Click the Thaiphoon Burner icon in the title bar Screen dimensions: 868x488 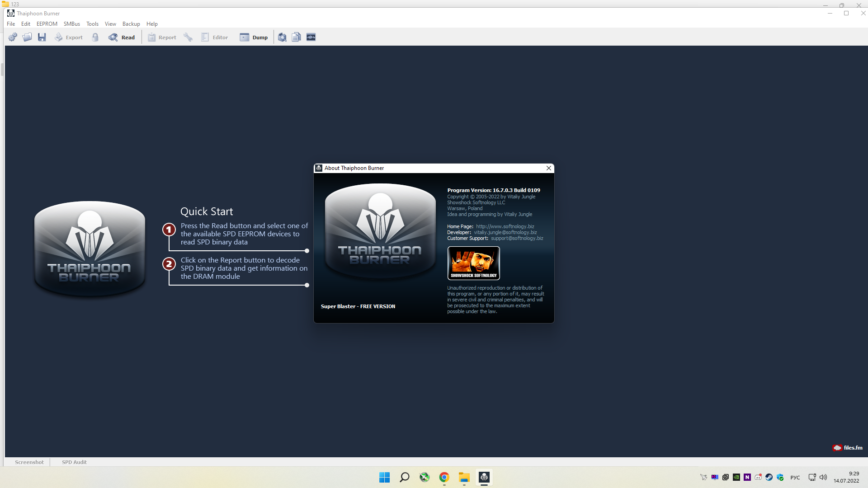(11, 14)
